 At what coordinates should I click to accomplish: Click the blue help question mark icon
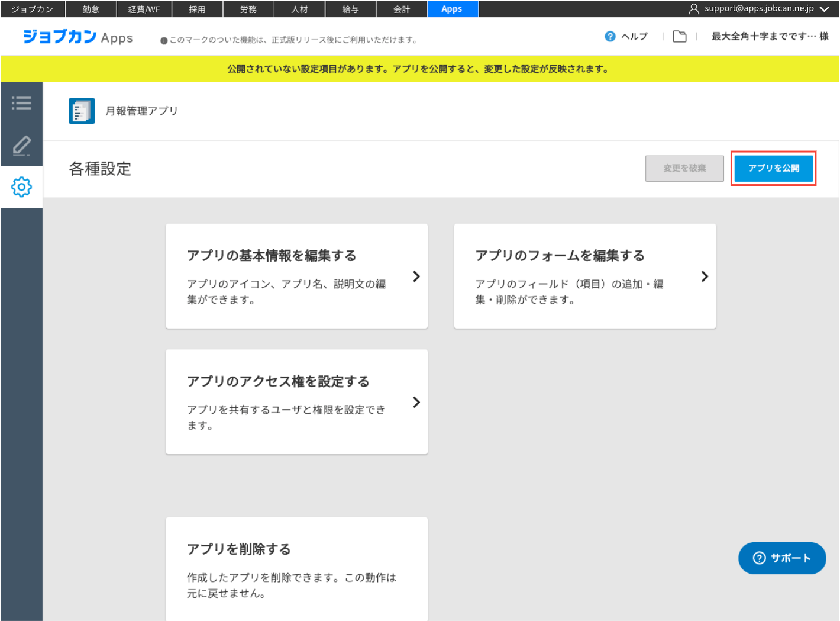610,37
